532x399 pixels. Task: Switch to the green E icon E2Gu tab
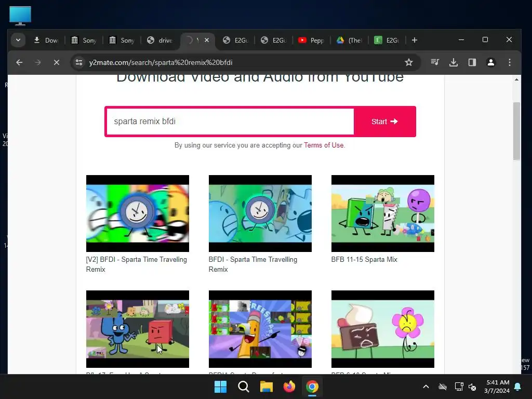pyautogui.click(x=387, y=41)
